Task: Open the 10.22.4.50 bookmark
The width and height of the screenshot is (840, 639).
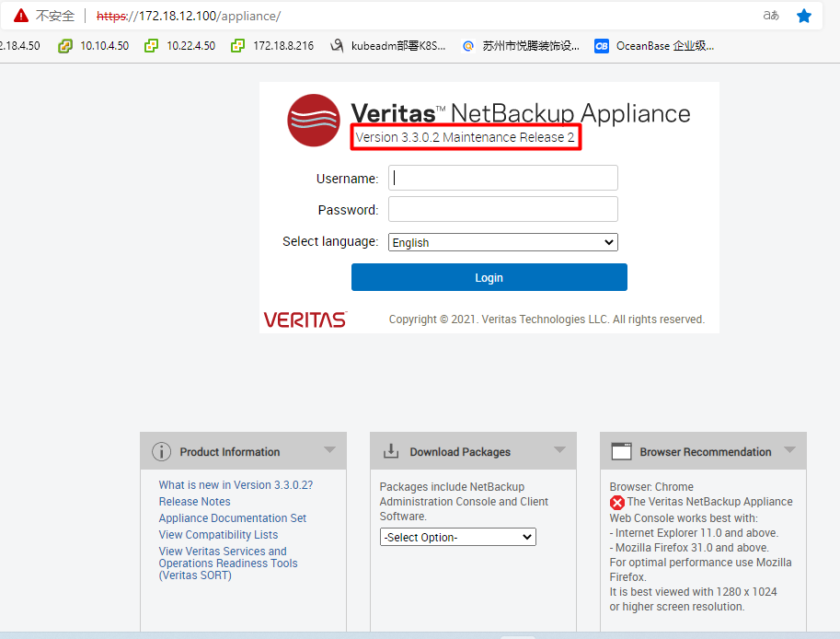Action: [x=180, y=46]
